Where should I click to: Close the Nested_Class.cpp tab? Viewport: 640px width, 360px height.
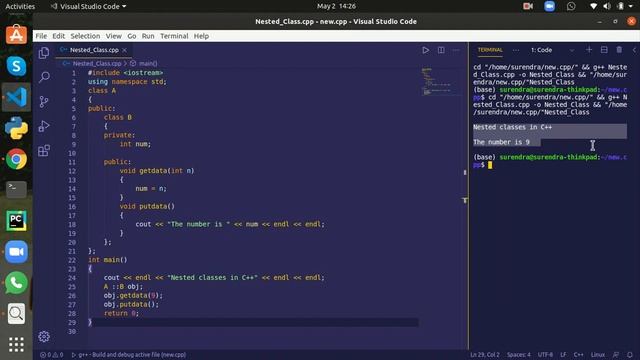(x=124, y=50)
